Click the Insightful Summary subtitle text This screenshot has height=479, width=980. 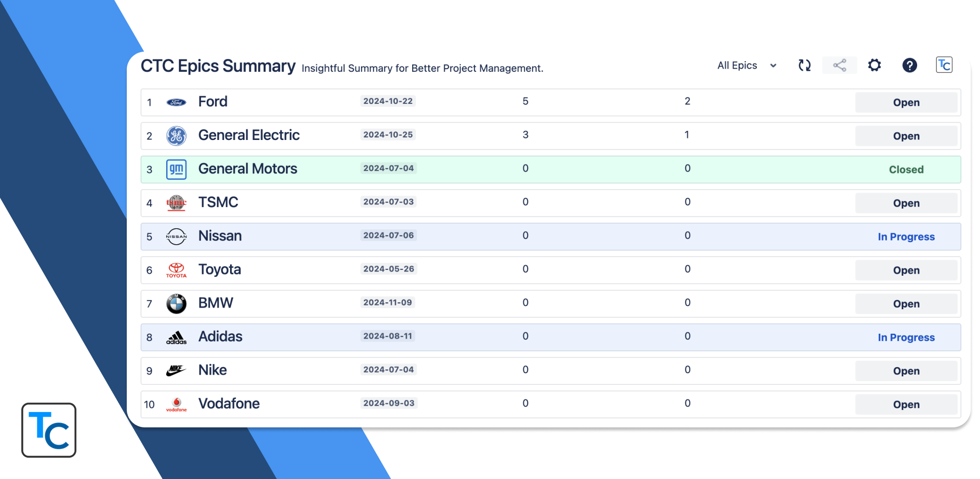tap(422, 68)
